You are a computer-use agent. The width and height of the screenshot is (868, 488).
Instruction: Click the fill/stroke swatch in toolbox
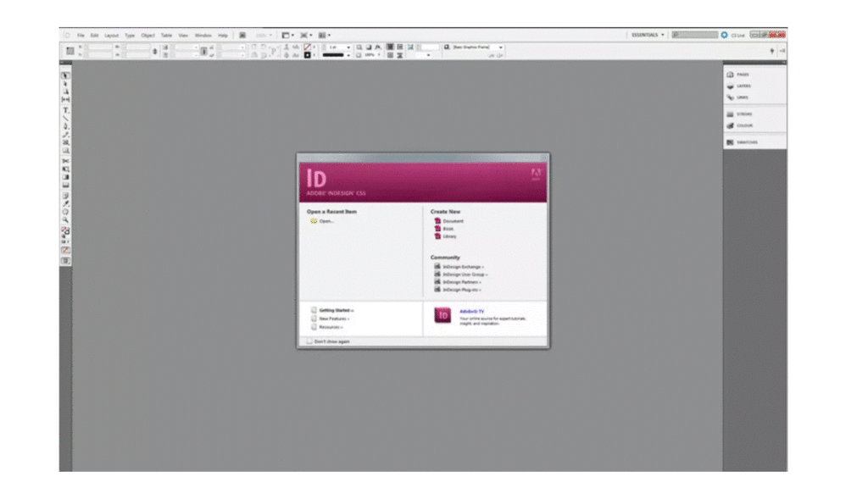click(65, 230)
